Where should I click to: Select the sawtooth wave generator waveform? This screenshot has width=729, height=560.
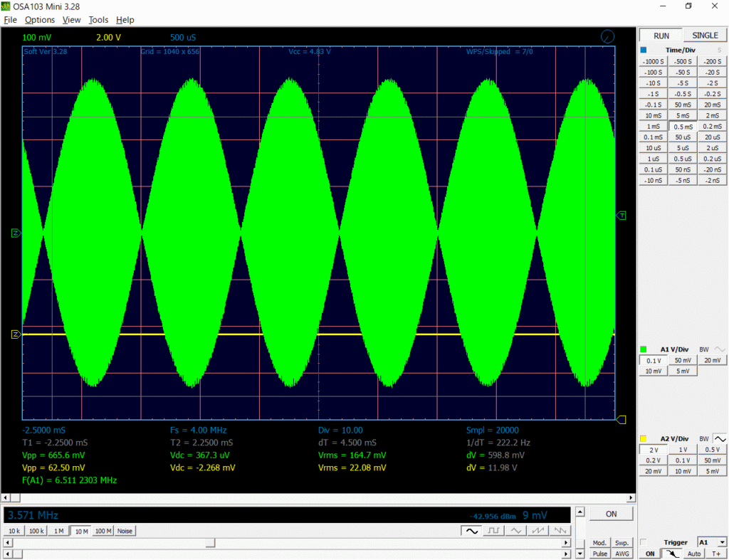(539, 531)
